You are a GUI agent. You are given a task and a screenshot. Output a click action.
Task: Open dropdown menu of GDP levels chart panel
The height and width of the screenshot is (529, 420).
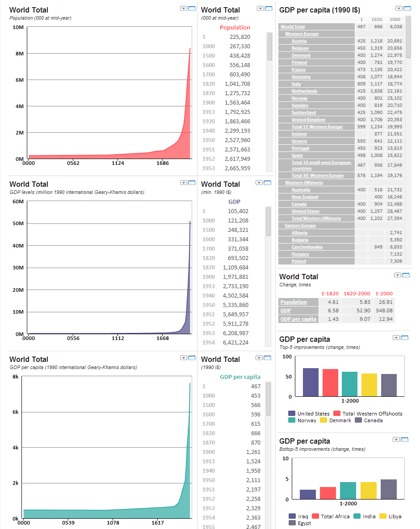coord(183,182)
